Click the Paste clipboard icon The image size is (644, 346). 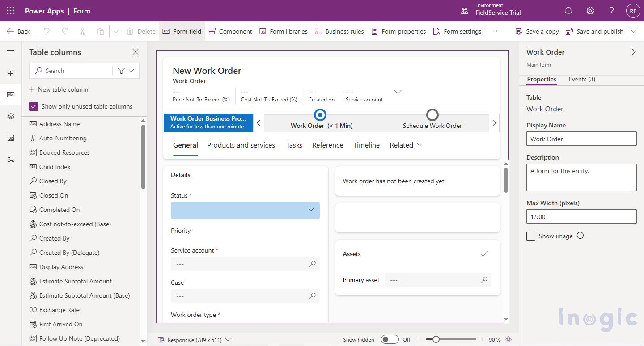point(100,31)
